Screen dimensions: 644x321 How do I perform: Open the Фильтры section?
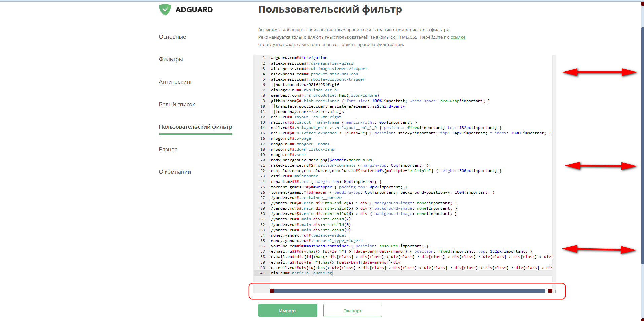pos(171,59)
